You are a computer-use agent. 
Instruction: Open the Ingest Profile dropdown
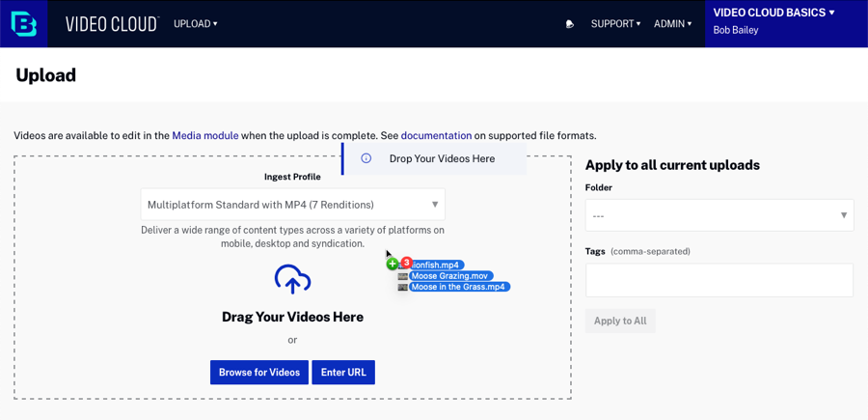tap(292, 205)
